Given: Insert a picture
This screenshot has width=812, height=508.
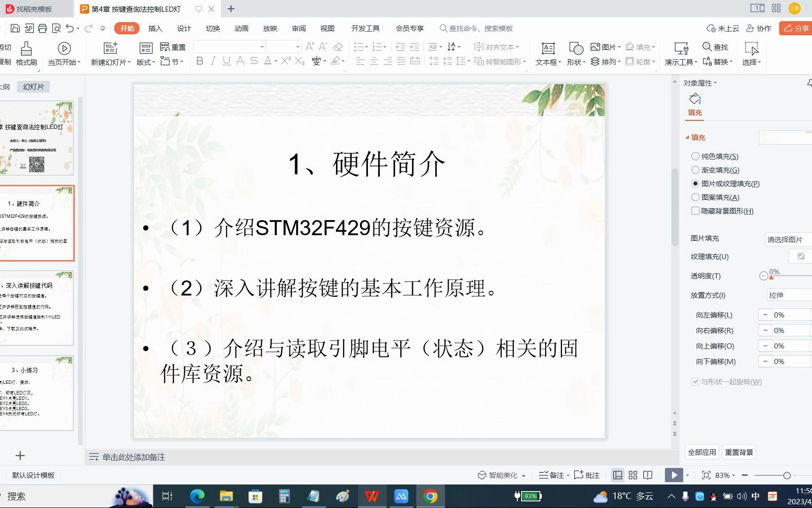Looking at the screenshot, I should [604, 47].
